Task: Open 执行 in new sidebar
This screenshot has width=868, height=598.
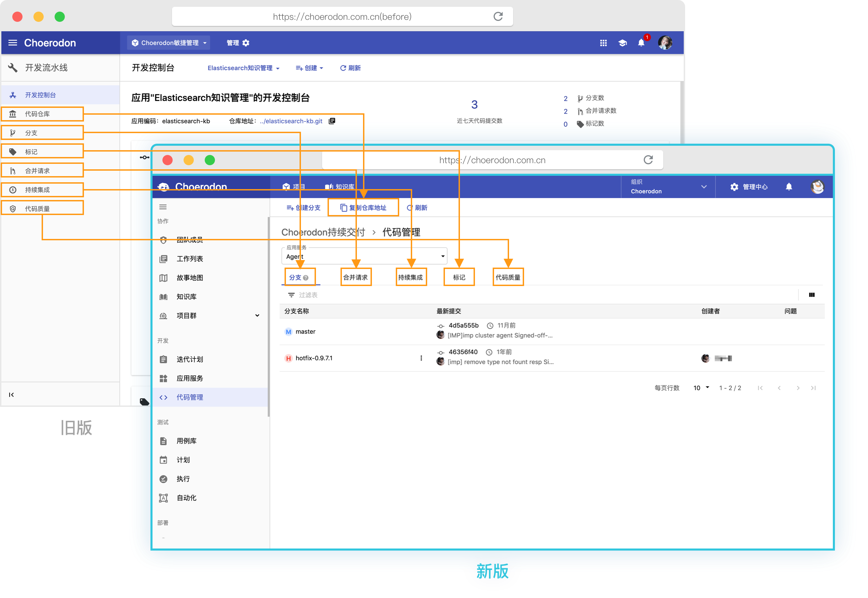Action: (x=211, y=479)
